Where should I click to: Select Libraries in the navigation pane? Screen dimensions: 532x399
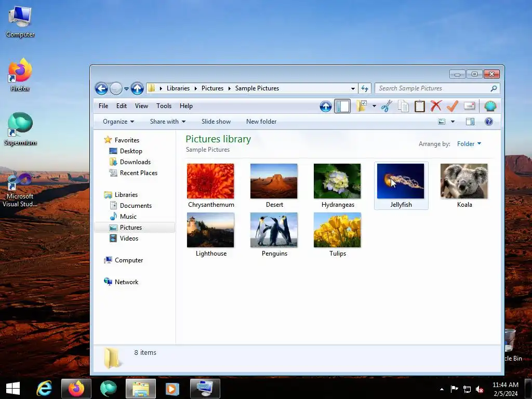[x=126, y=195]
